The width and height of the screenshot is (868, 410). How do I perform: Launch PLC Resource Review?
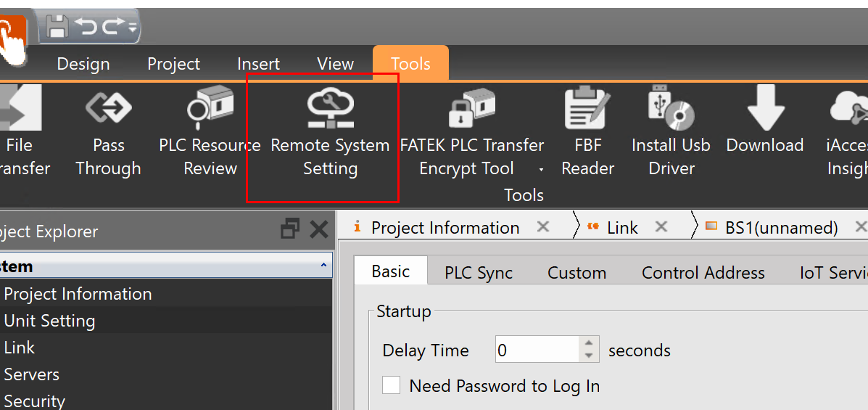click(x=210, y=134)
